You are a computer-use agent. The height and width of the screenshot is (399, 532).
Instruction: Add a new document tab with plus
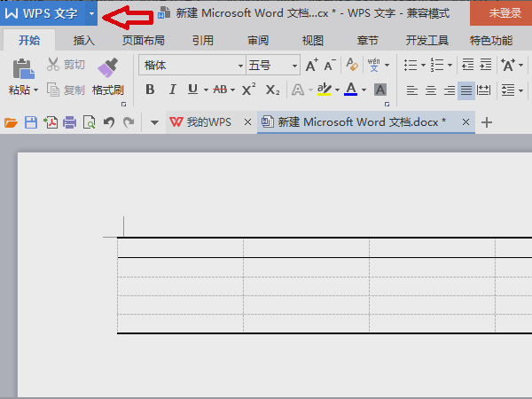pyautogui.click(x=487, y=122)
